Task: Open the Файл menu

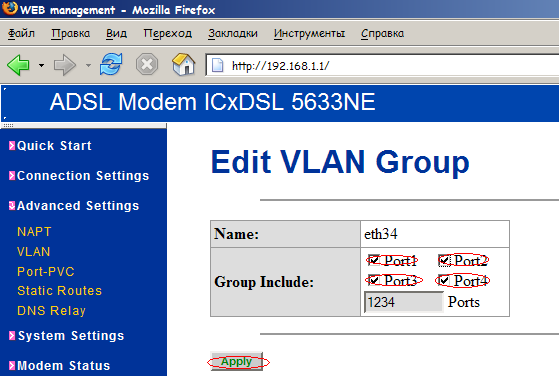Action: pyautogui.click(x=21, y=33)
